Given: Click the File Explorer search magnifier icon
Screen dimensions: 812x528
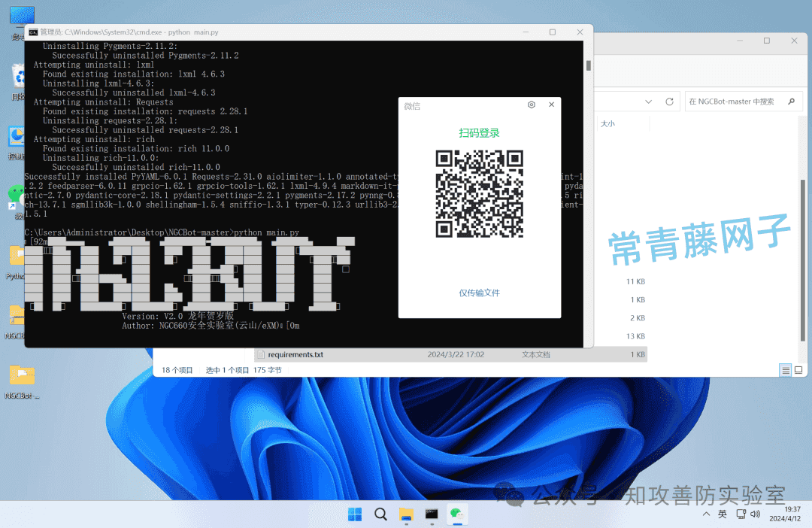Looking at the screenshot, I should pos(791,102).
